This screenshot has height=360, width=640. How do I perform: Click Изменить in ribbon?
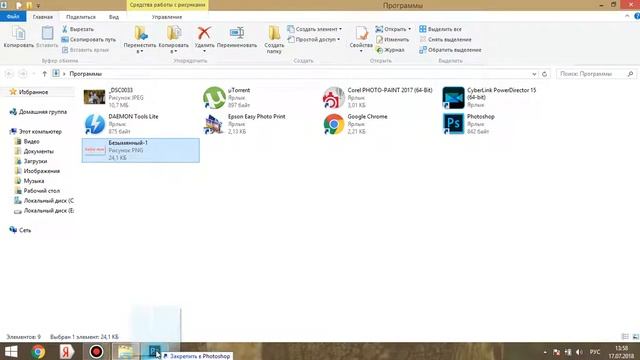click(x=392, y=40)
